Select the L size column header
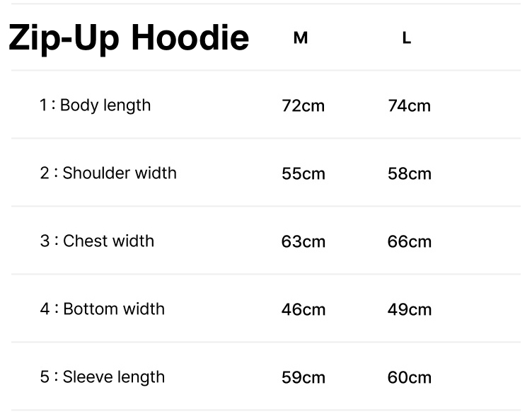532x419 pixels. click(406, 39)
